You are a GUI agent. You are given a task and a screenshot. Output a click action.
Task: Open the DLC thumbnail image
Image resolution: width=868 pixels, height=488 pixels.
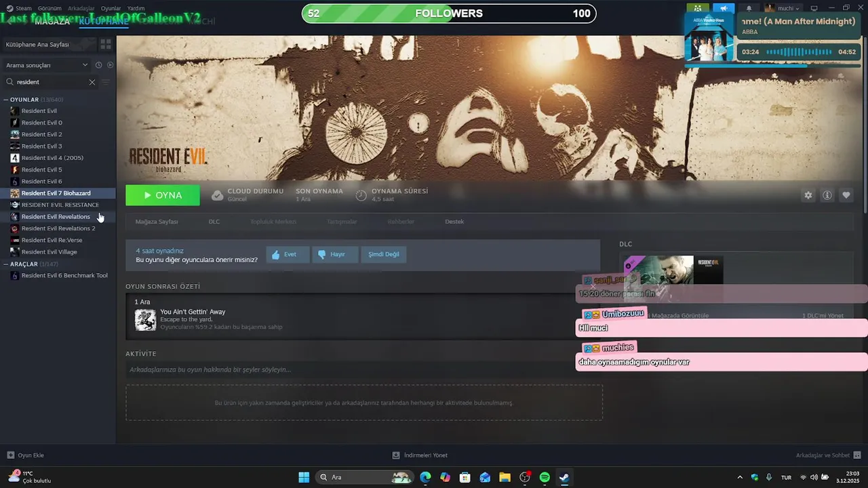(675, 278)
